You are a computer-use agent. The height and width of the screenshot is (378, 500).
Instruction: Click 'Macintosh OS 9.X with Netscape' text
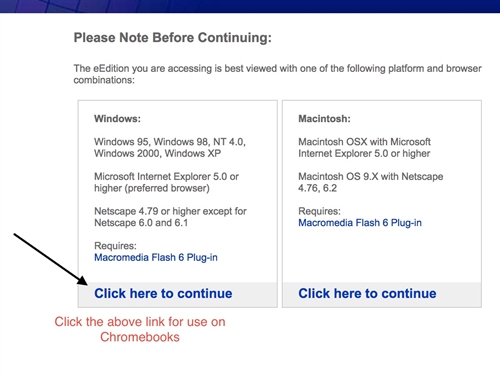click(x=371, y=177)
